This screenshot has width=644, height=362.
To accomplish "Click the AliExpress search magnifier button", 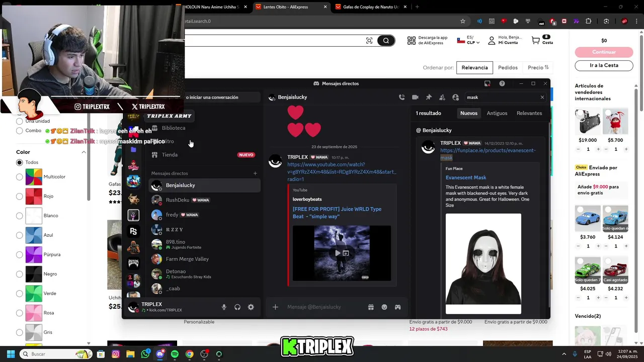I will (x=386, y=41).
